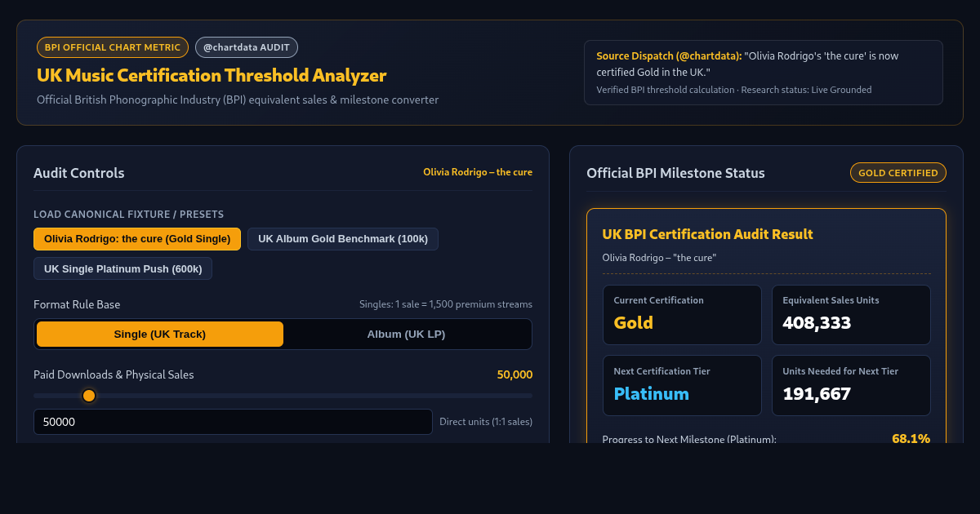Click the Singles: 1 sale = 1,500 premium streams note
Screen dimensions: 980x514
pos(446,304)
